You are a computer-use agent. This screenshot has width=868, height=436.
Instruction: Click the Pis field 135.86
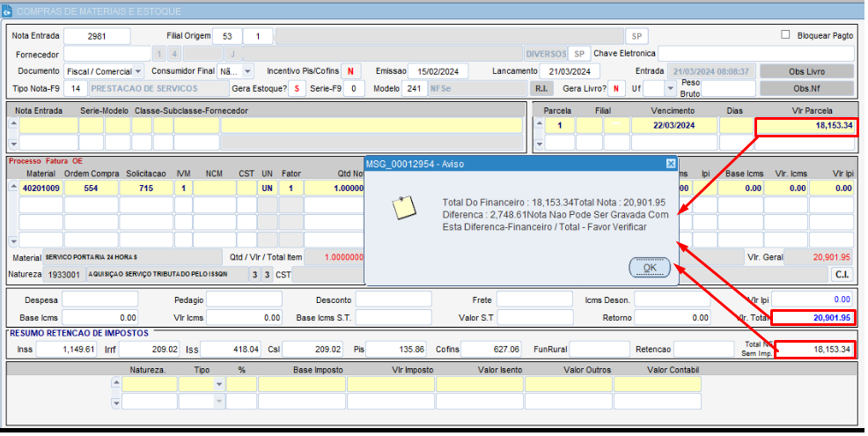click(396, 350)
